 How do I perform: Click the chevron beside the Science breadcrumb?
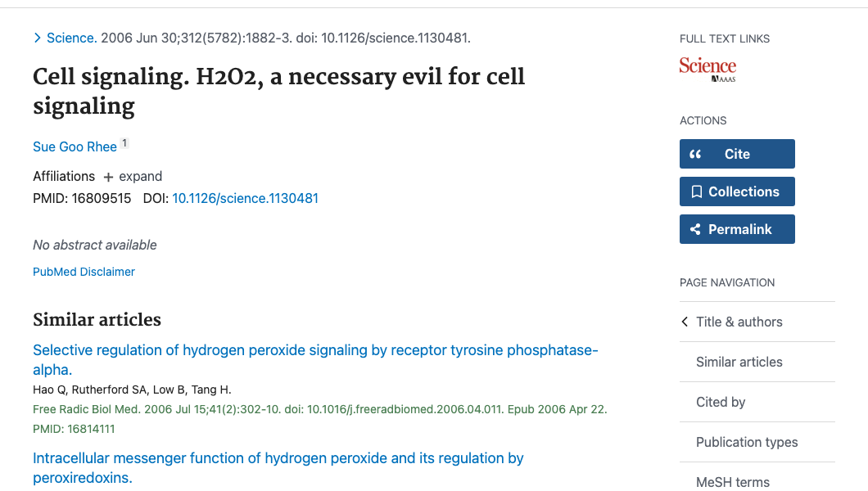click(x=38, y=38)
